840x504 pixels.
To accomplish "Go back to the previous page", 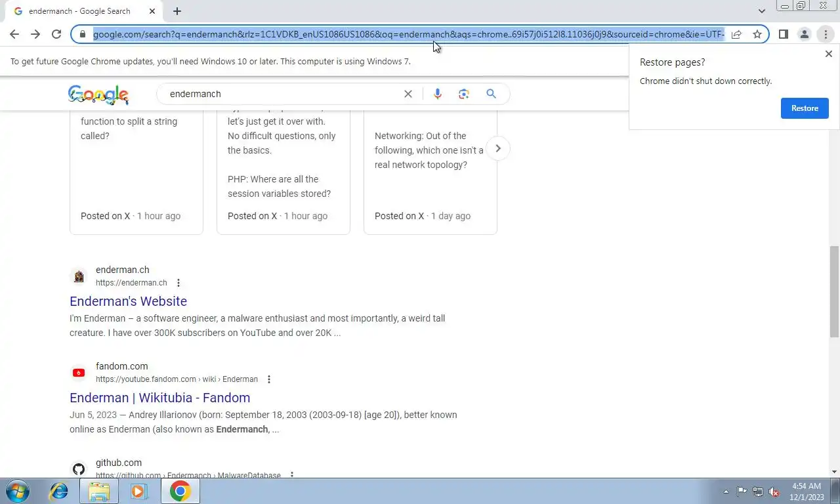I will (14, 34).
